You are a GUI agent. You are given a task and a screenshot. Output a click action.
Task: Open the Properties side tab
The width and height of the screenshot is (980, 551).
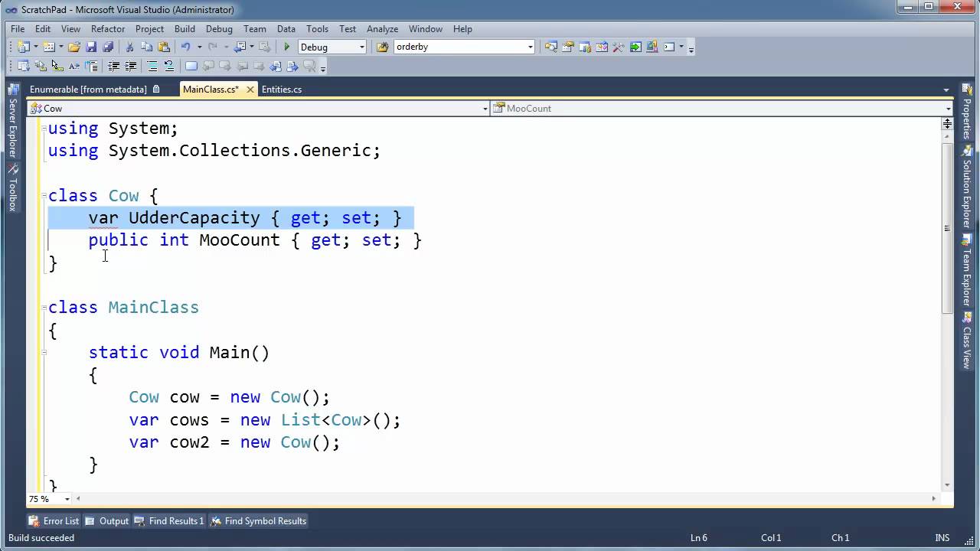pos(967,111)
